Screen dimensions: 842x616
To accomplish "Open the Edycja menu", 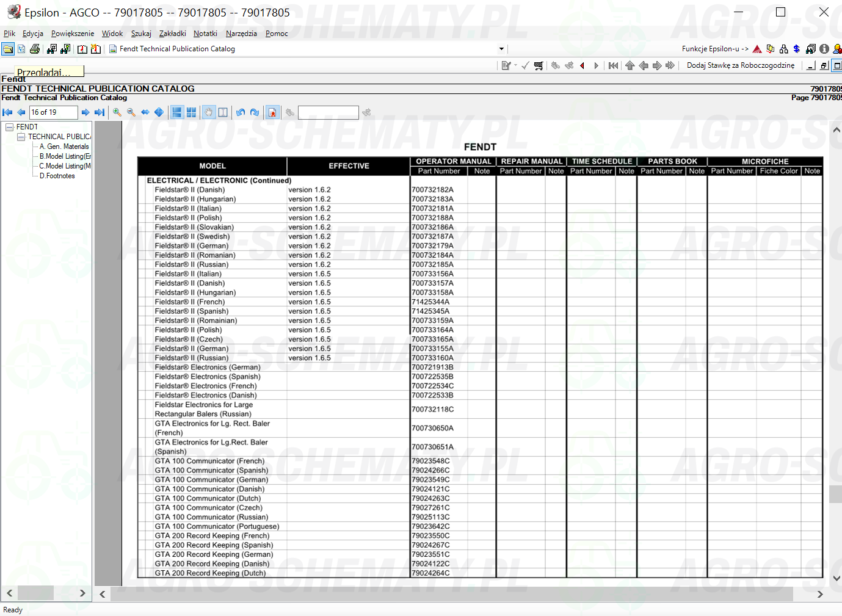I will 33,34.
